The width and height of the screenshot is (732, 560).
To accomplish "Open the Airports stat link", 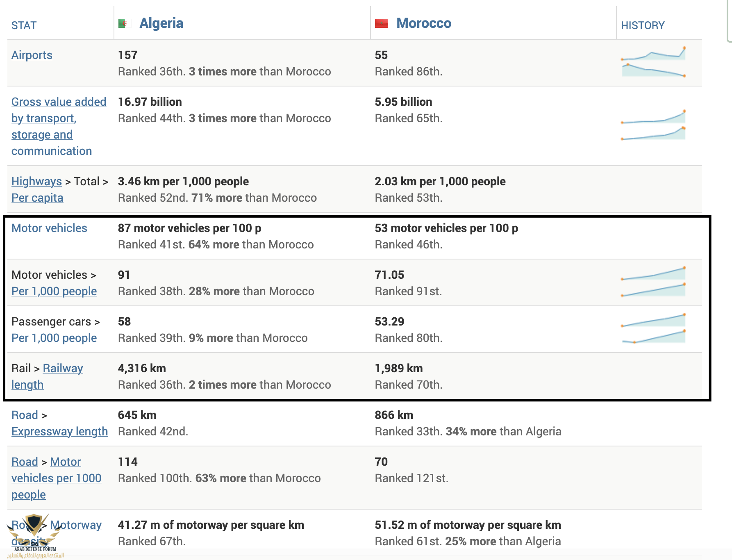I will click(x=32, y=55).
